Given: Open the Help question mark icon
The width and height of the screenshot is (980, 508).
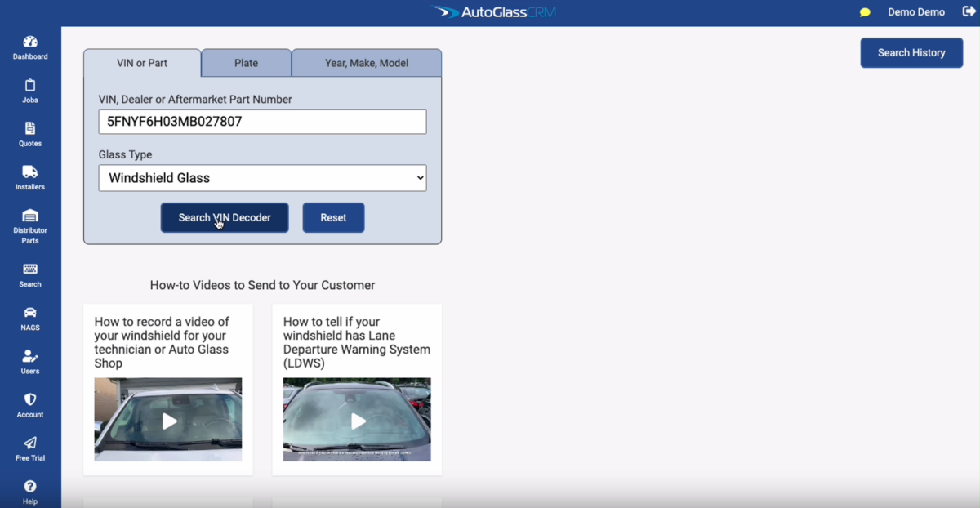Looking at the screenshot, I should pos(30,487).
